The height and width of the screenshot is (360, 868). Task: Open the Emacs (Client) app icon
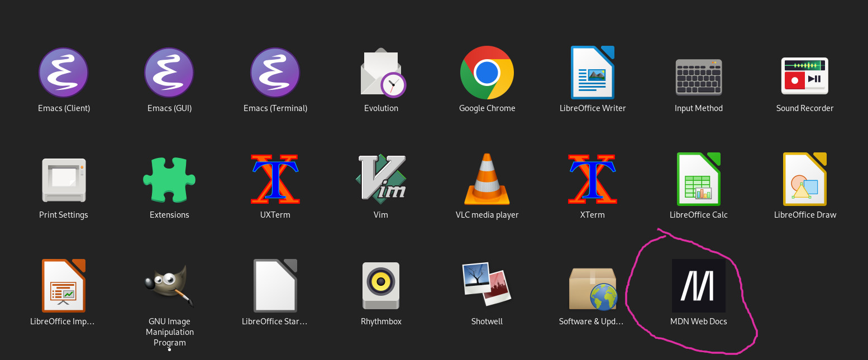pyautogui.click(x=63, y=73)
